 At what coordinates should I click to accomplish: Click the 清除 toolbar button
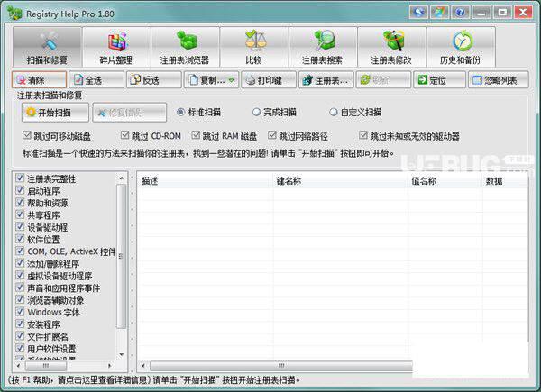point(39,80)
